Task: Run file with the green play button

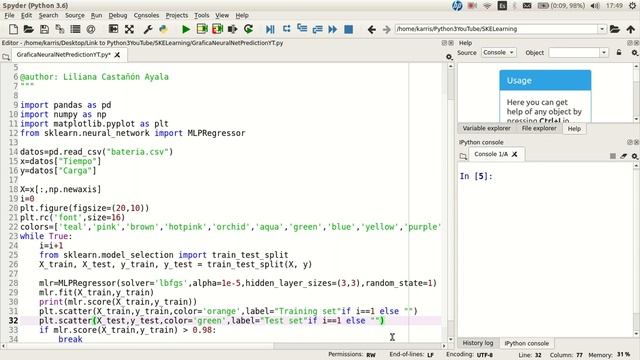Action: click(186, 29)
